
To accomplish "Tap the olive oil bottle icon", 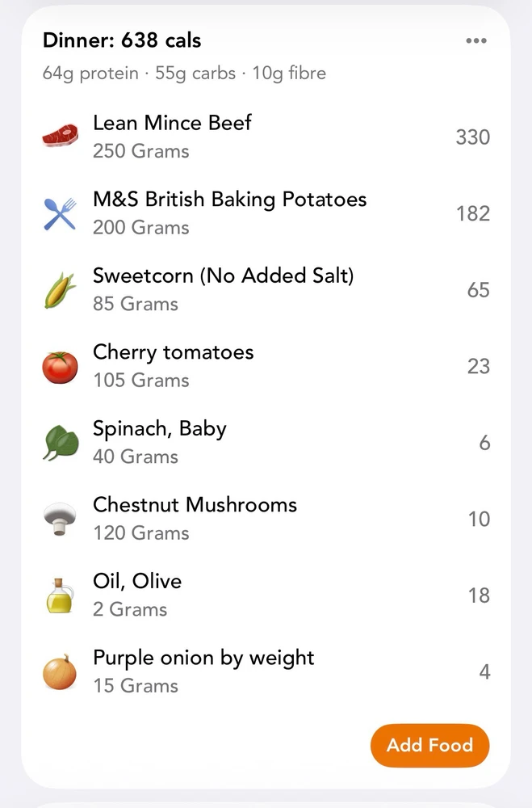I will pyautogui.click(x=60, y=595).
